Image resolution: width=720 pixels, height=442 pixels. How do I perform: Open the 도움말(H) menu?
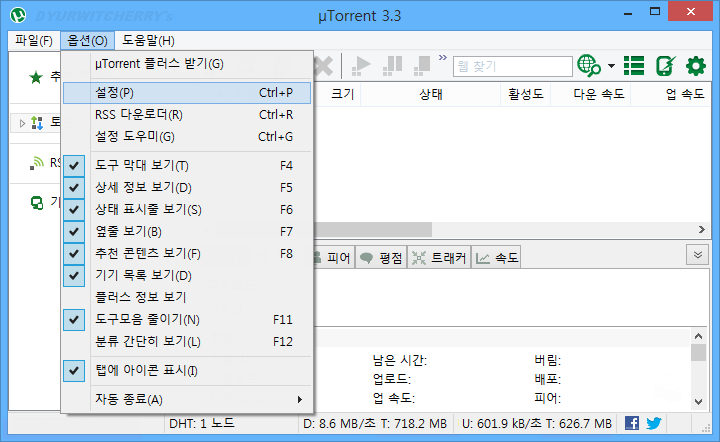(x=148, y=40)
